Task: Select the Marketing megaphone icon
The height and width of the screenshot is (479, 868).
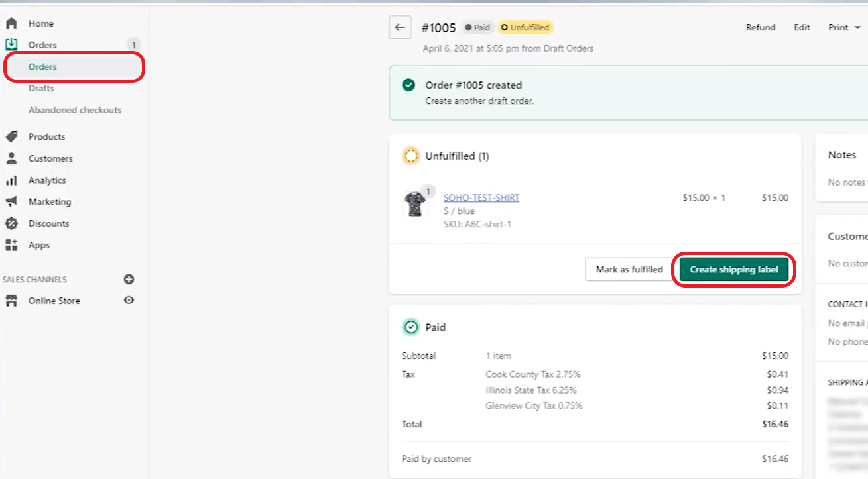Action: [13, 201]
